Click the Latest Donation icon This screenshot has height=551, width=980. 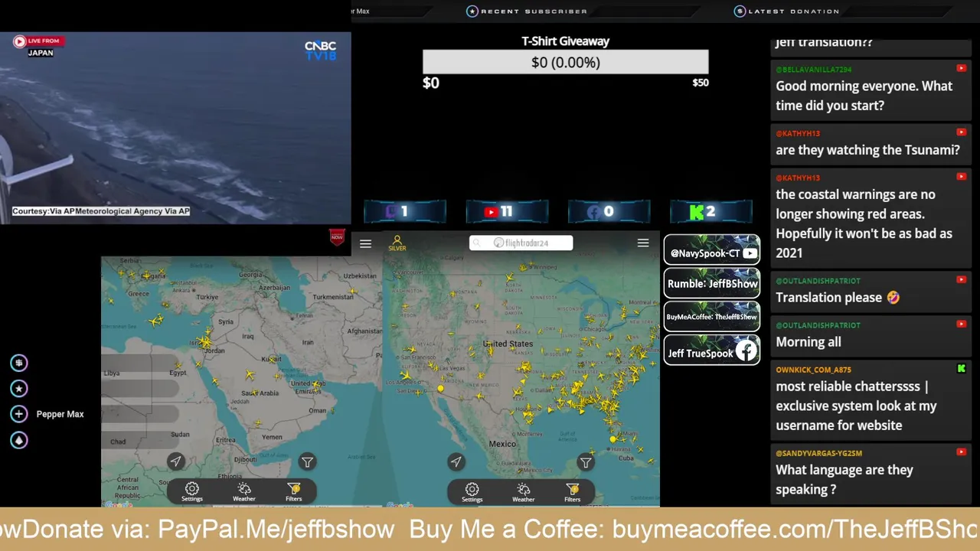(x=740, y=11)
